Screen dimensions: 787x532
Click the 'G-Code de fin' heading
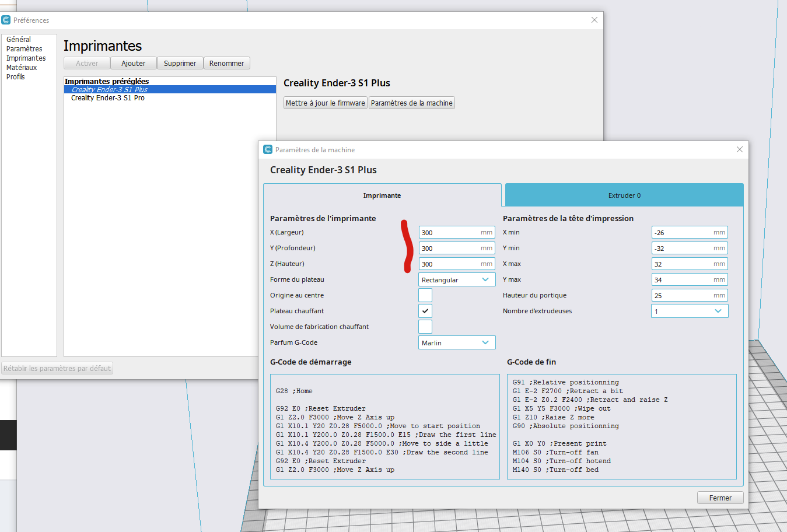pyautogui.click(x=531, y=362)
